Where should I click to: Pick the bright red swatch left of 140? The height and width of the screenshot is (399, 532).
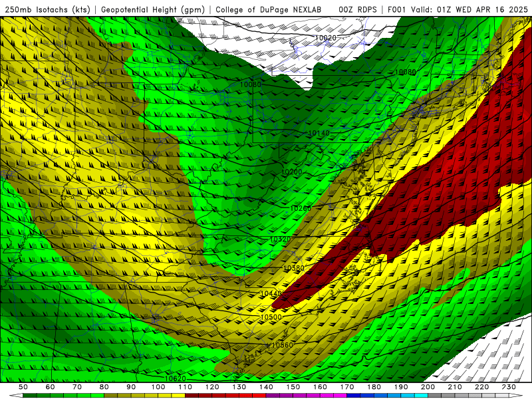coord(259,396)
